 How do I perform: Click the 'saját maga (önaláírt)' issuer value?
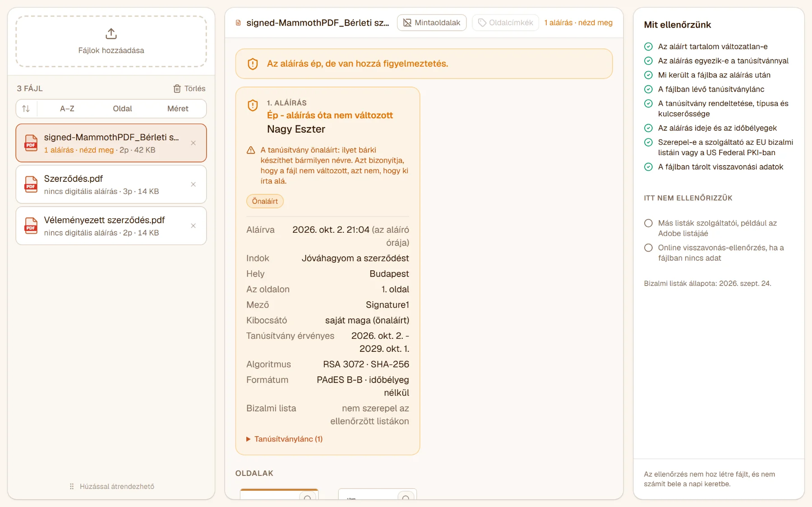pos(367,320)
